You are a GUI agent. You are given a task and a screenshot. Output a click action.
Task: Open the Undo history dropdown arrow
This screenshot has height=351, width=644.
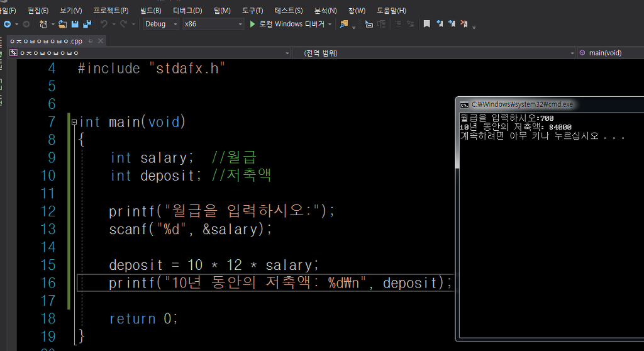(x=114, y=25)
